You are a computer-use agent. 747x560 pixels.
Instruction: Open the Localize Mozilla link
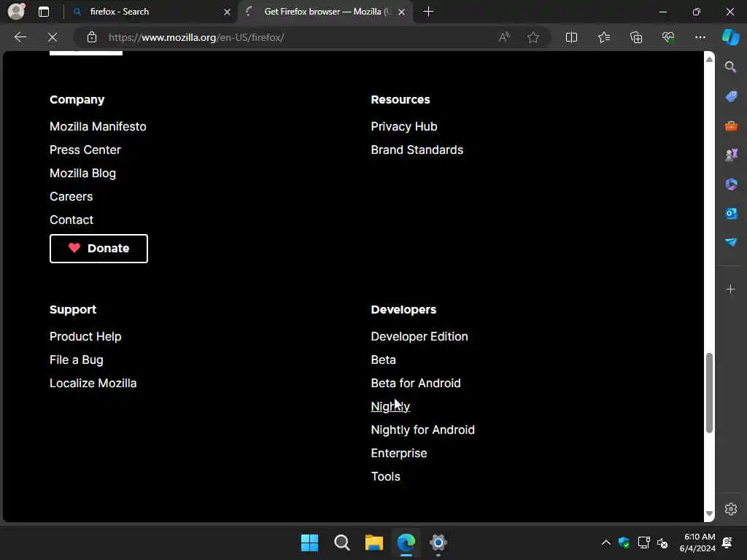coord(93,383)
